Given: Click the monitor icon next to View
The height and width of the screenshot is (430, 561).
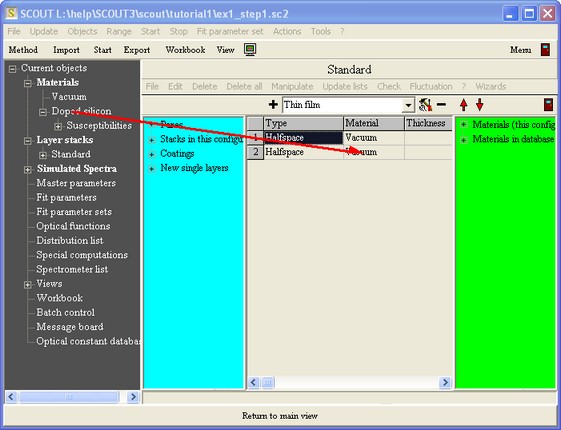Looking at the screenshot, I should [250, 49].
